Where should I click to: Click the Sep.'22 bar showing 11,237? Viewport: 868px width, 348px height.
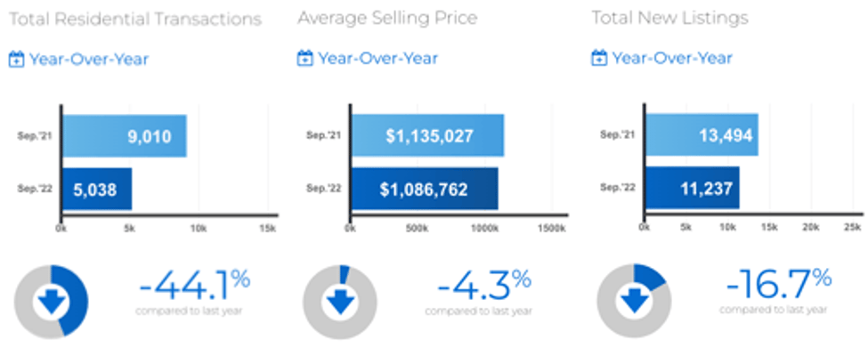point(693,188)
